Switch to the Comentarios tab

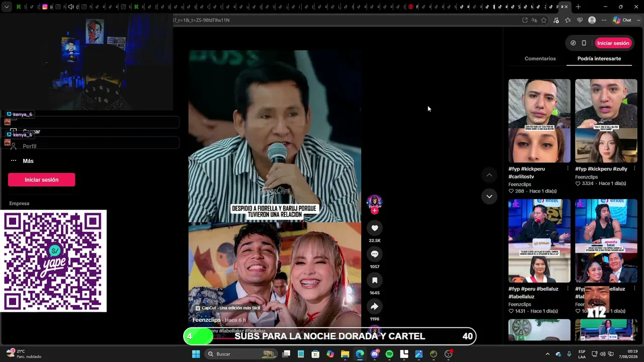click(x=540, y=59)
